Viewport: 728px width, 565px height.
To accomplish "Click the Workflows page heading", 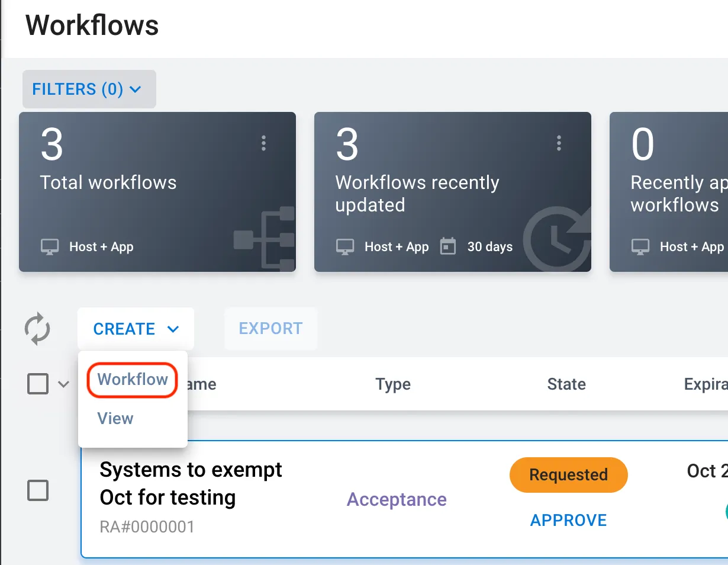I will click(92, 25).
